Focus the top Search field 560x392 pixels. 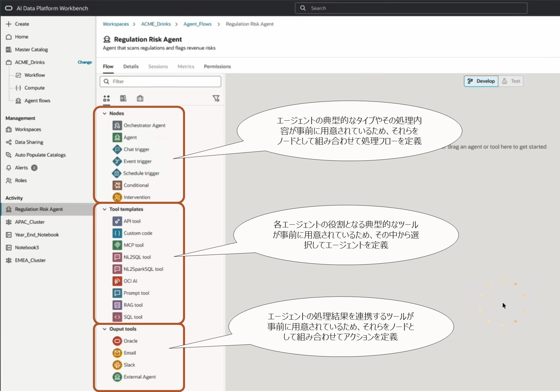coord(411,8)
